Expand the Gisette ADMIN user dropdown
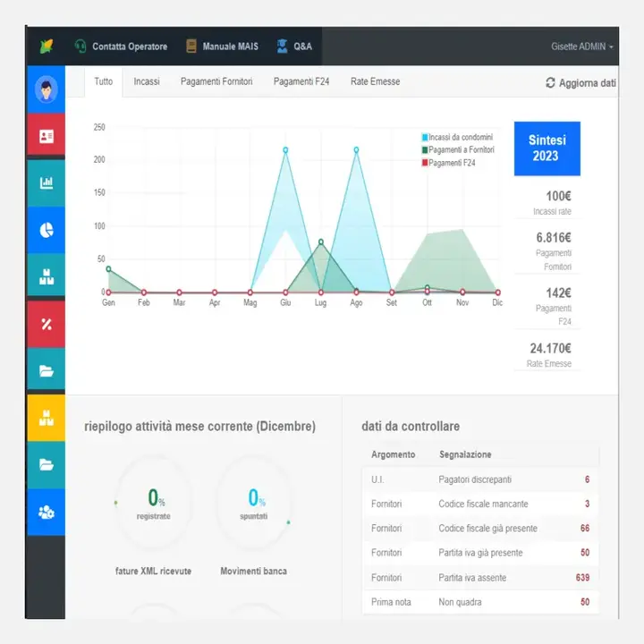The image size is (644, 644). [582, 47]
